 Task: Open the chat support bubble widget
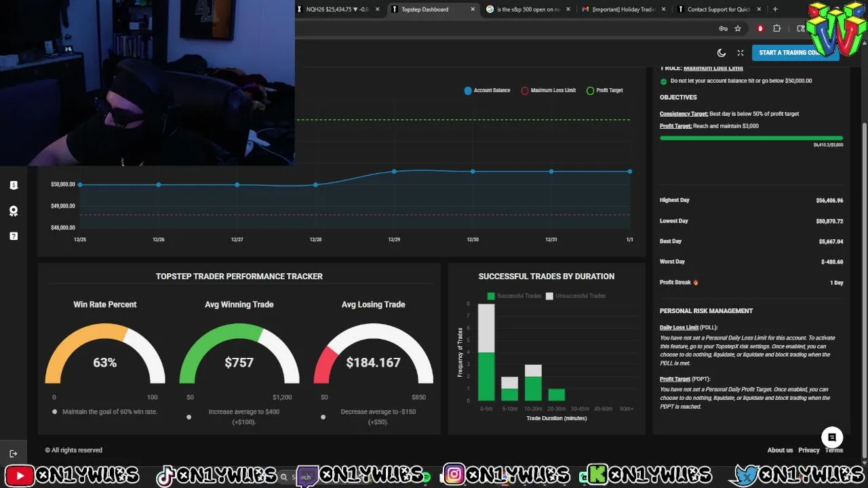coord(832,437)
